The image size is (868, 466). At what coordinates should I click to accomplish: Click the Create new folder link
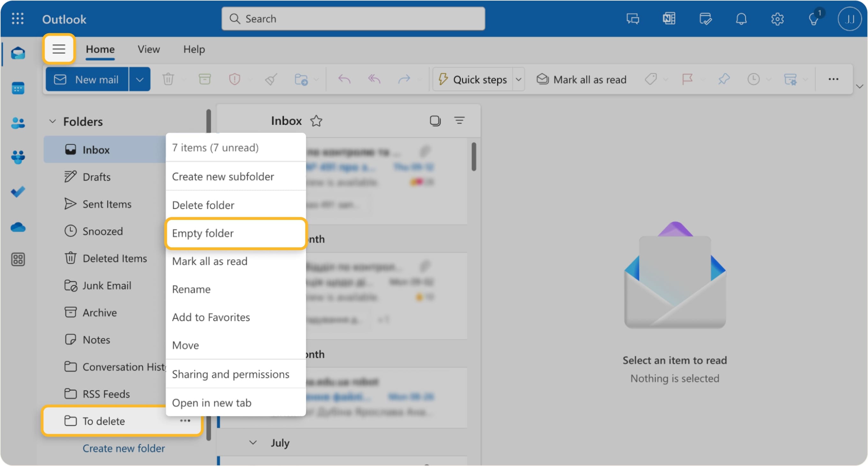123,448
